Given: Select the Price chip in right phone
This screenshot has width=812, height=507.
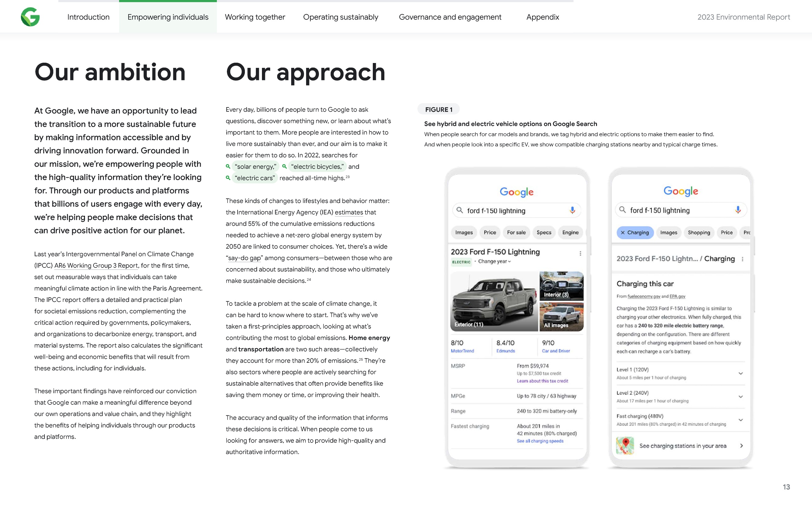Looking at the screenshot, I should [x=726, y=233].
